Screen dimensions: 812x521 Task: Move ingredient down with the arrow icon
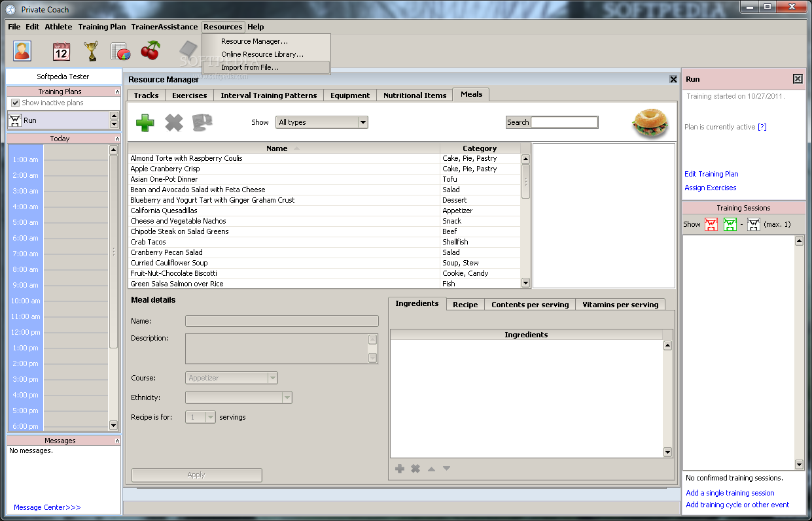click(446, 468)
